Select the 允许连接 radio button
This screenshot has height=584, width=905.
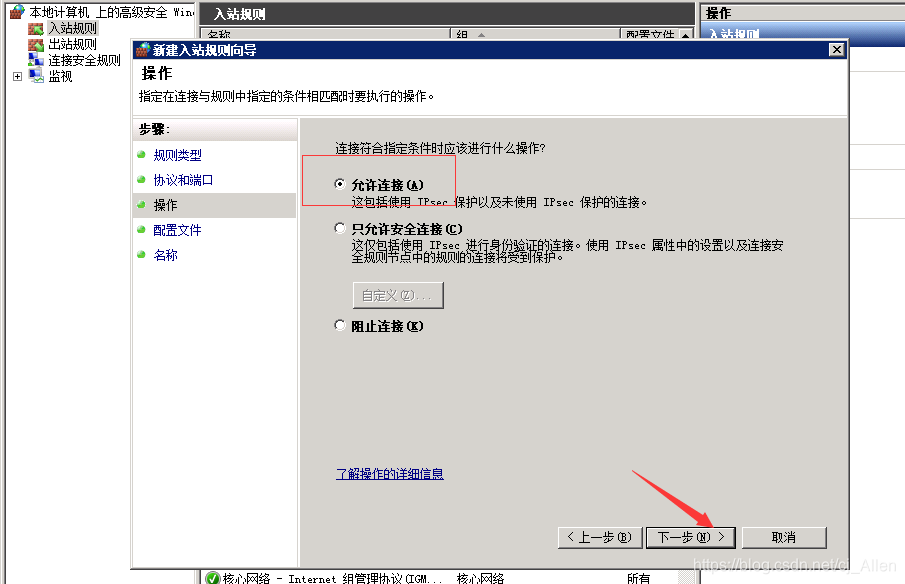[x=340, y=185]
